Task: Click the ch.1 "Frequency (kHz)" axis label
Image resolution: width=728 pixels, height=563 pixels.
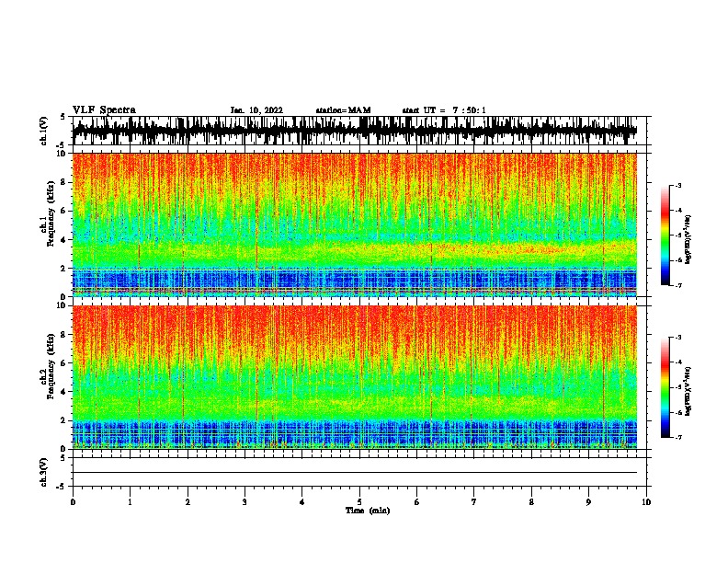Action: [x=51, y=214]
